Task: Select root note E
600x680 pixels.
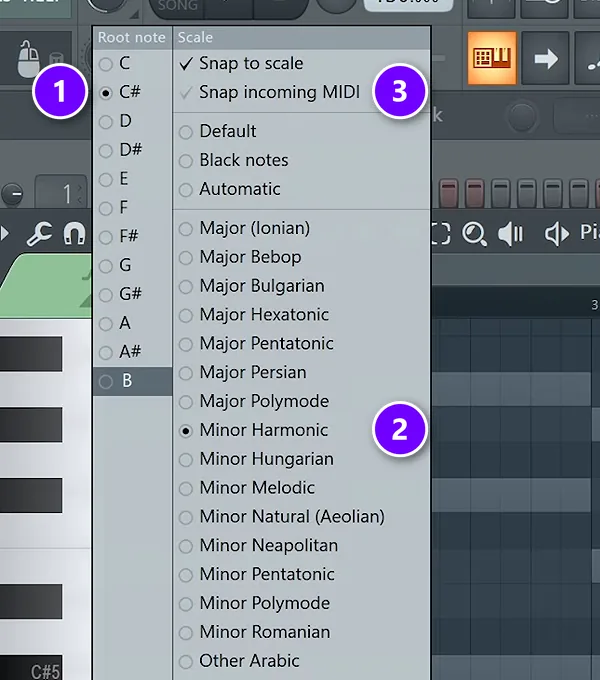Action: coord(132,179)
